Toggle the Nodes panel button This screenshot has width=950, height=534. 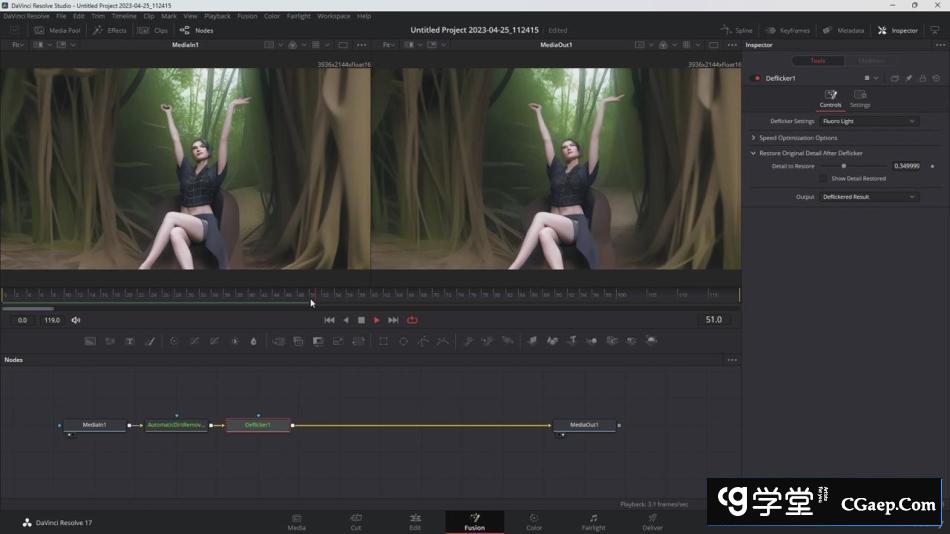196,30
